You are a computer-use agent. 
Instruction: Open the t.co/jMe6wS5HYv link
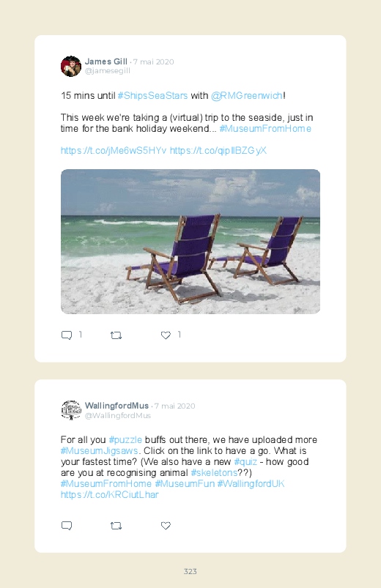(x=114, y=150)
